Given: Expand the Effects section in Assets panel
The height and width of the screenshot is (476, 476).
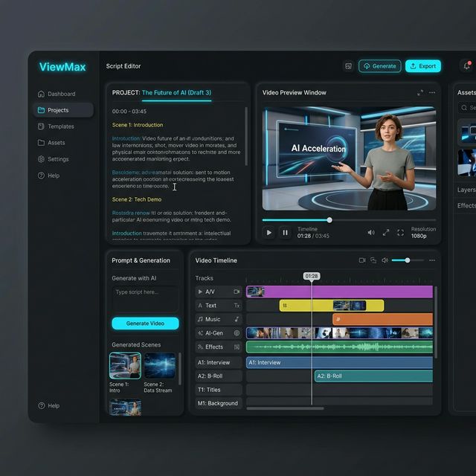Looking at the screenshot, I should click(x=466, y=205).
